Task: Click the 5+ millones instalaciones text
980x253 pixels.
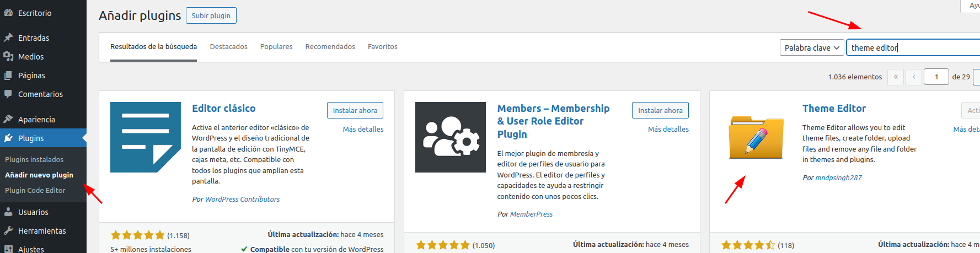Action: [151, 249]
